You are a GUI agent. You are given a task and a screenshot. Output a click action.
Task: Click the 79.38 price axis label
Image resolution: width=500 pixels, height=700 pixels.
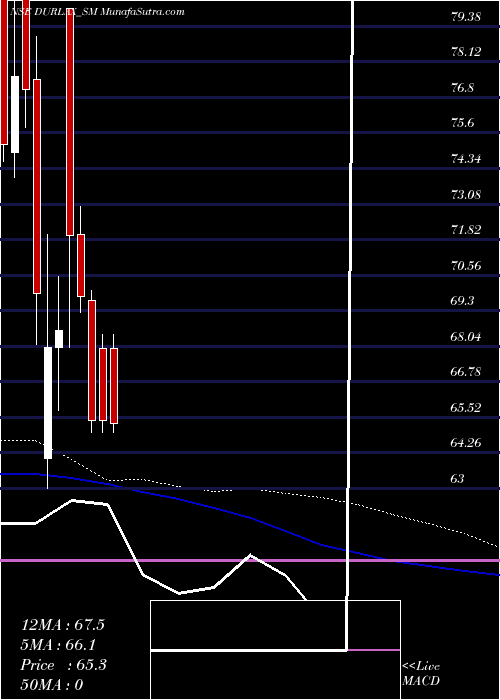[466, 17]
